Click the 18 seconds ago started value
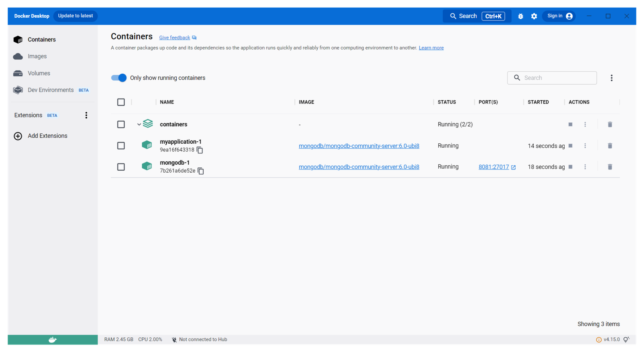Viewport: 644px width, 353px height. [546, 167]
